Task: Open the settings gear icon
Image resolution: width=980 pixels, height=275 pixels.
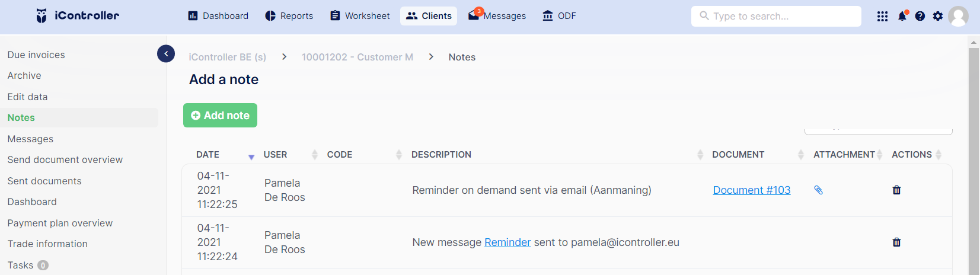Action: point(938,16)
